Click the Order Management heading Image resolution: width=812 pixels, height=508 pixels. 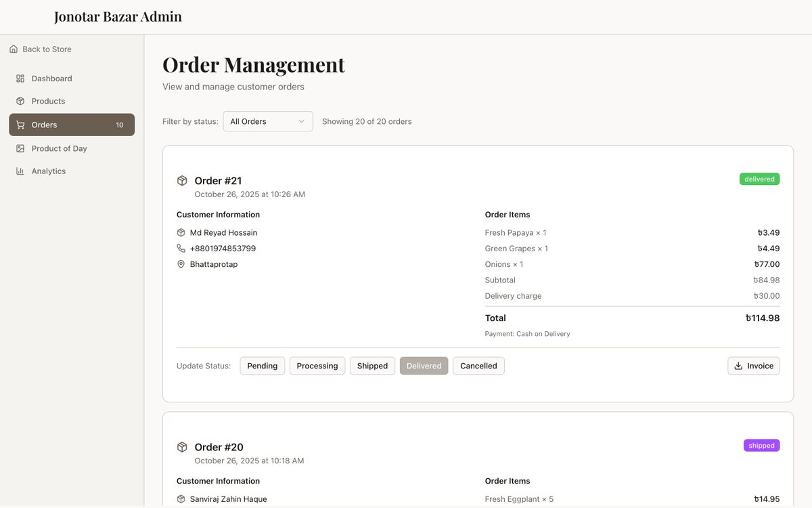pyautogui.click(x=254, y=64)
